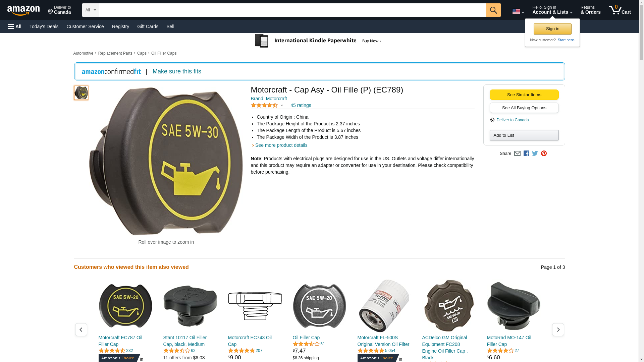This screenshot has width=644, height=362.
Task: Open the All hamburger menu
Action: (x=15, y=26)
